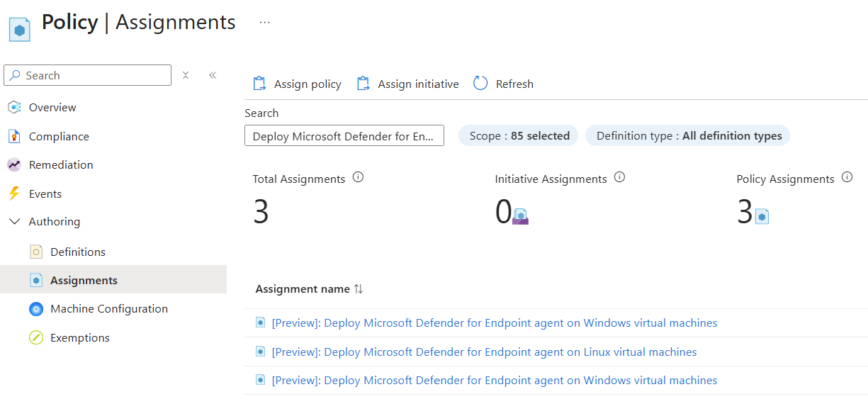Click the Assignments icon in the sidebar
Viewport: 868px width, 404px height.
coord(36,281)
